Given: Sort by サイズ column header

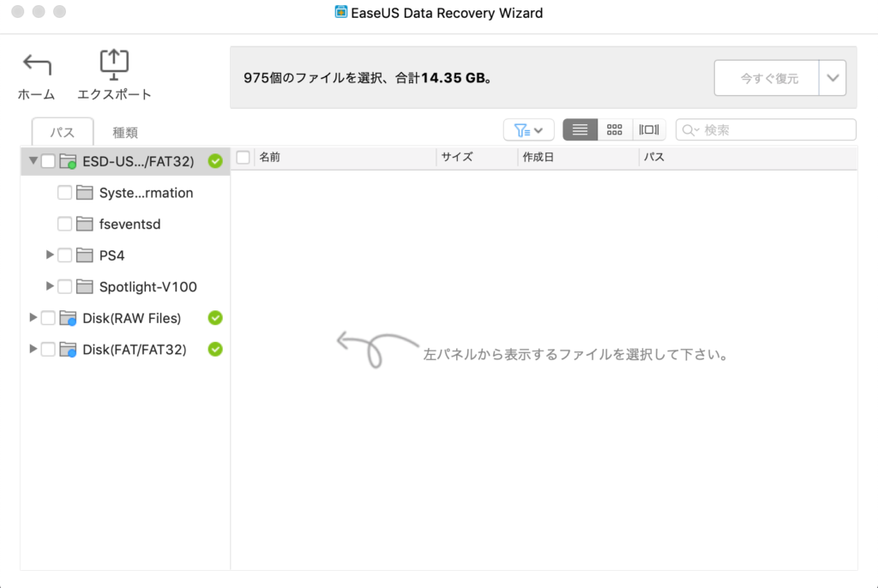Looking at the screenshot, I should (x=477, y=158).
